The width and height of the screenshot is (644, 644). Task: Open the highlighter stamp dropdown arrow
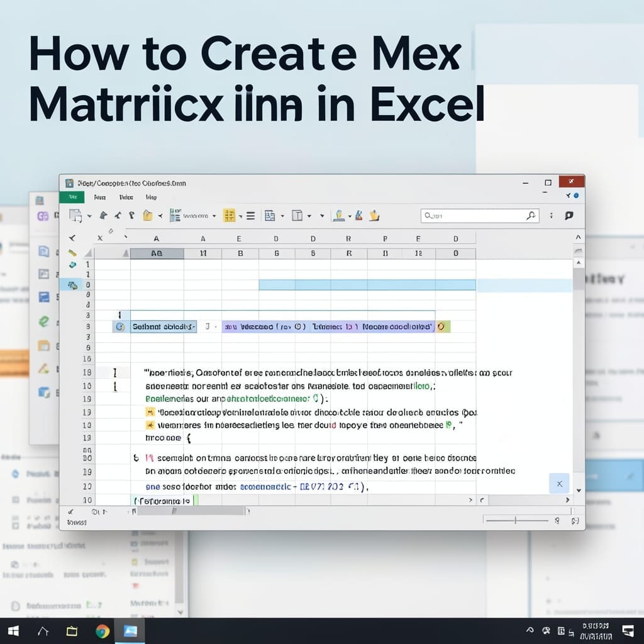(350, 216)
